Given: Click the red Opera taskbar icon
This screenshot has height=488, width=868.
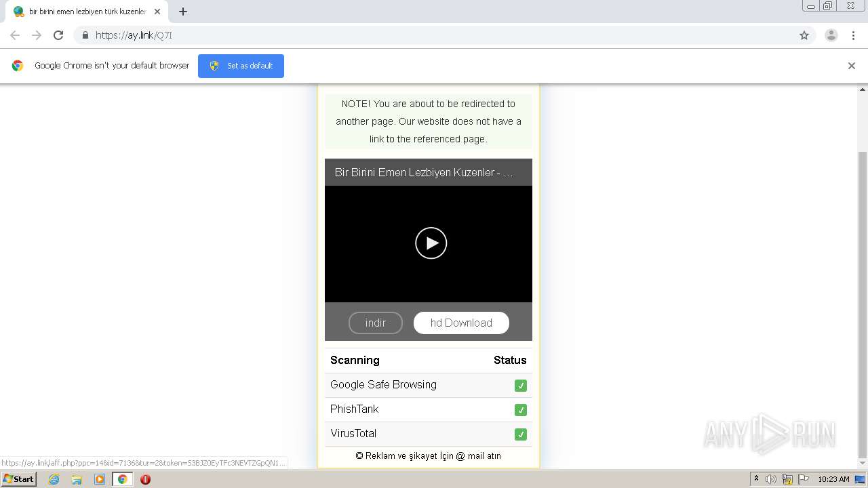Looking at the screenshot, I should pyautogui.click(x=145, y=479).
